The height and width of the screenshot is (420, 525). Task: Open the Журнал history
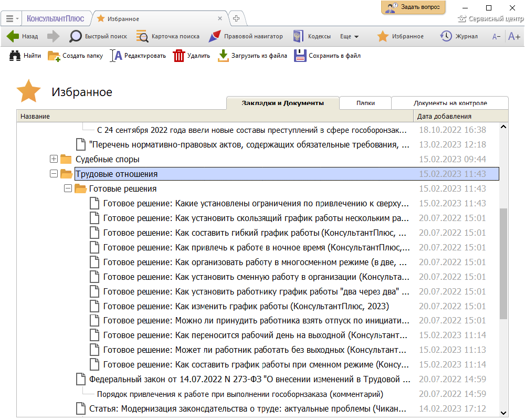[x=459, y=36]
